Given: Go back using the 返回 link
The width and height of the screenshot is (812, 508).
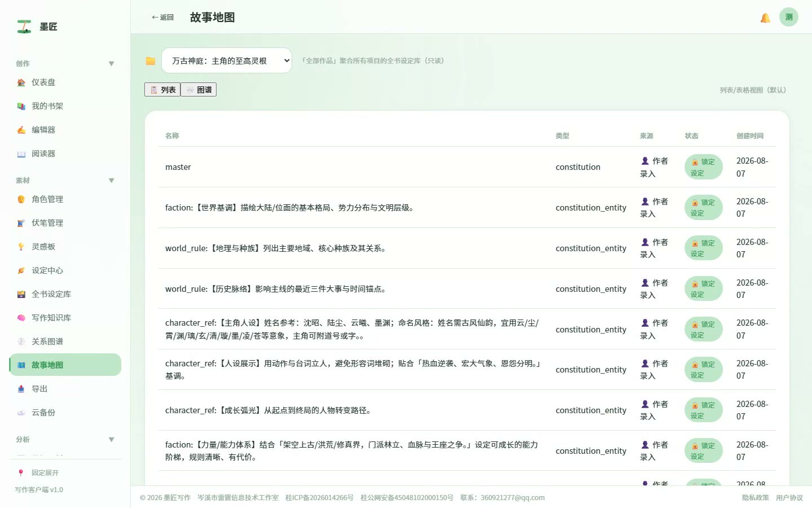Looking at the screenshot, I should click(162, 17).
